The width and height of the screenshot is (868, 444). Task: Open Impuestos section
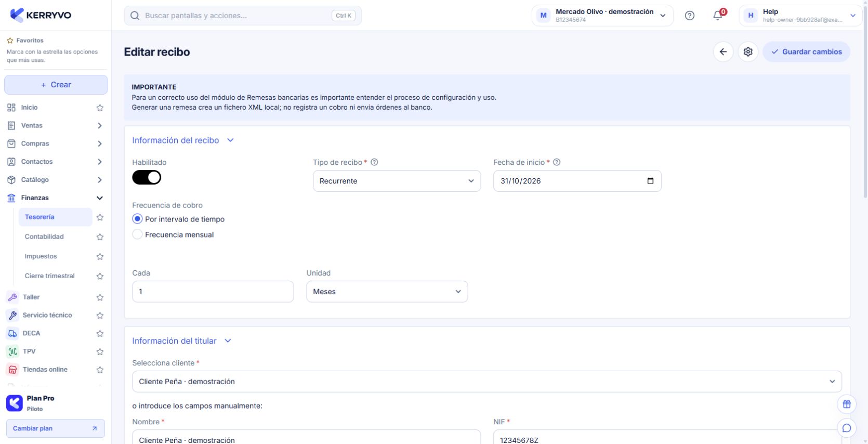tap(41, 256)
